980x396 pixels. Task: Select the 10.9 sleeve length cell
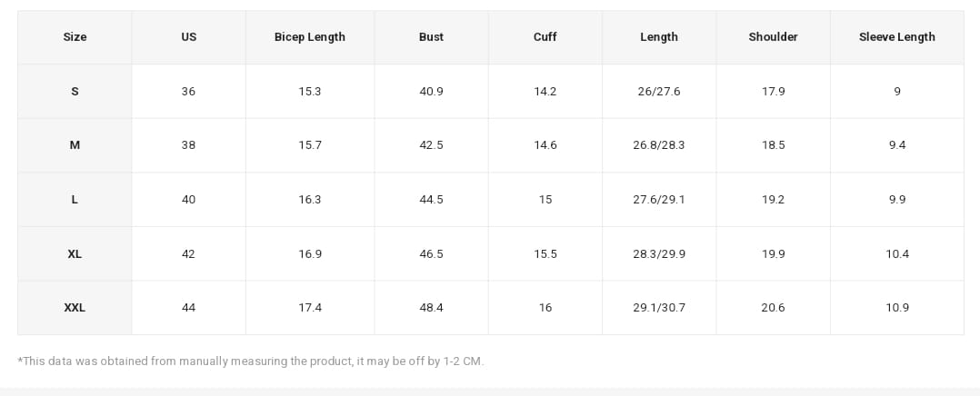tap(896, 308)
